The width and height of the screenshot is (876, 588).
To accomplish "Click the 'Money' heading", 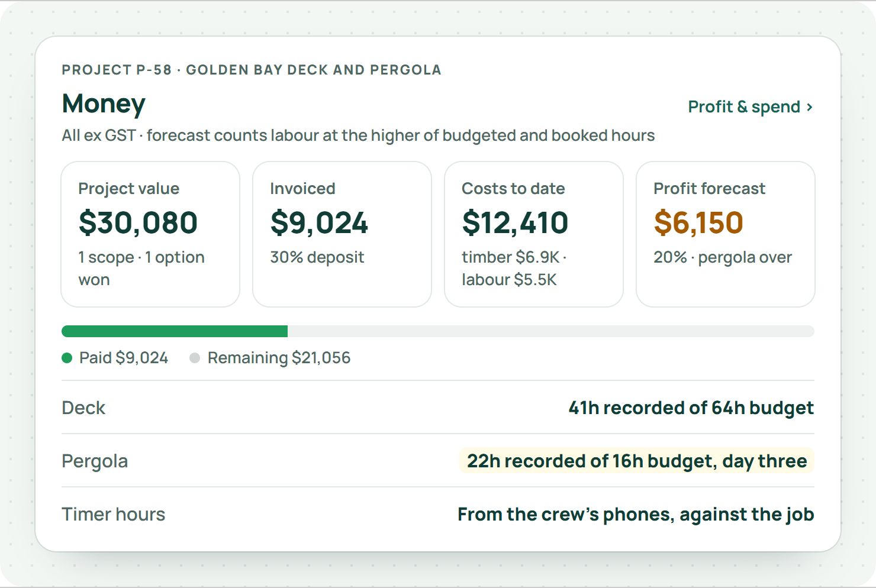I will (104, 104).
